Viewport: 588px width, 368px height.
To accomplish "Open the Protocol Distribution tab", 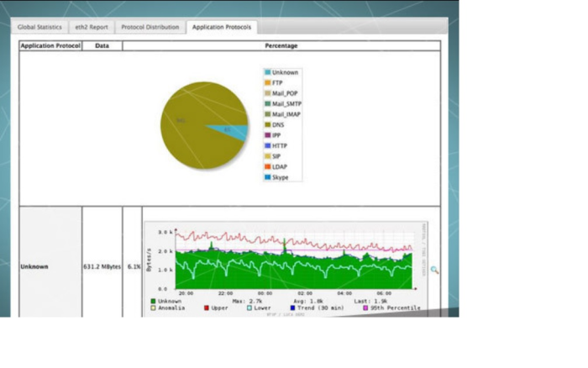I will tap(150, 27).
